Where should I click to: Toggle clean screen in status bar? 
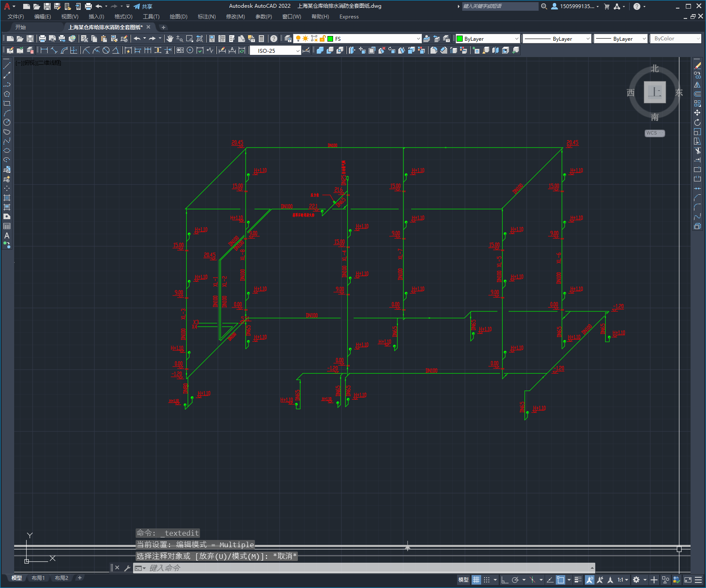[688, 580]
